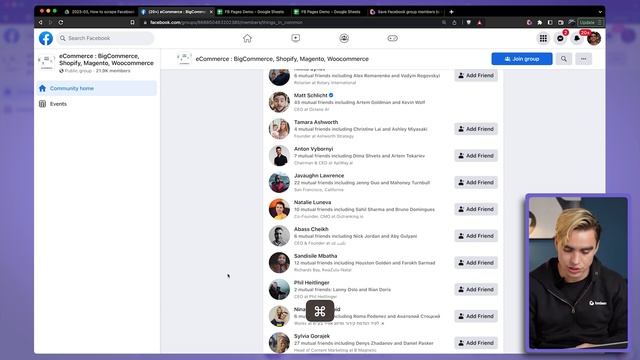Add Tamara Ashworth as friend

click(x=476, y=129)
